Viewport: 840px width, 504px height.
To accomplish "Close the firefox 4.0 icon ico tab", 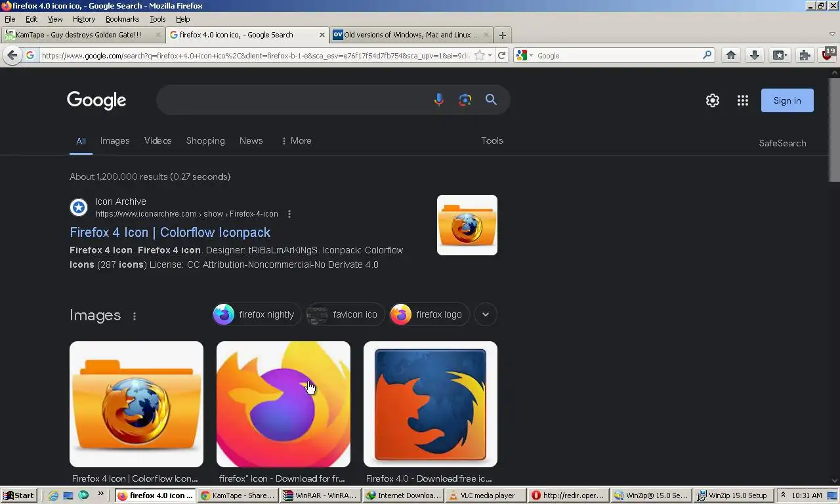I will coord(322,35).
